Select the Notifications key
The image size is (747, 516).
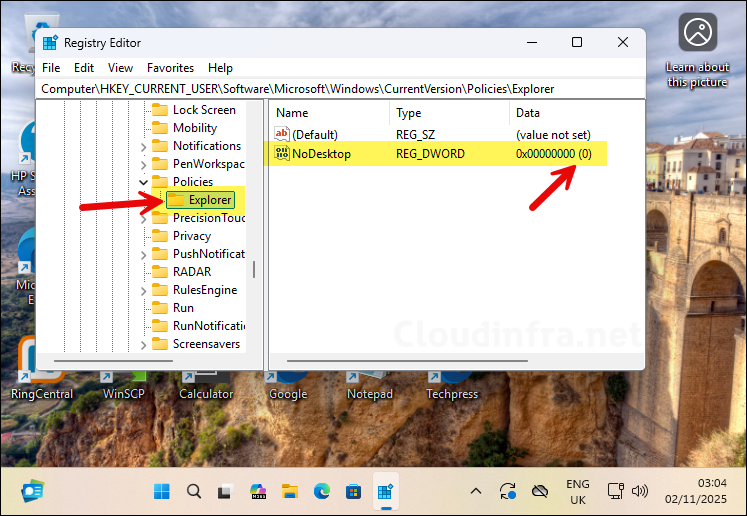(x=207, y=146)
